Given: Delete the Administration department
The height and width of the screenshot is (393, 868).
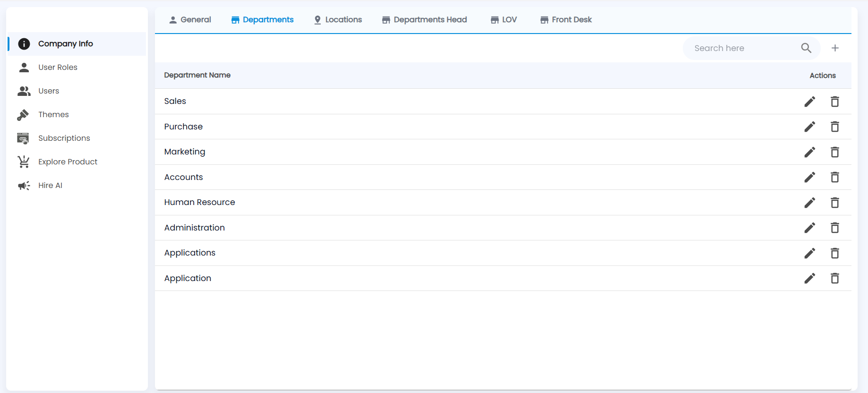Looking at the screenshot, I should 835,228.
